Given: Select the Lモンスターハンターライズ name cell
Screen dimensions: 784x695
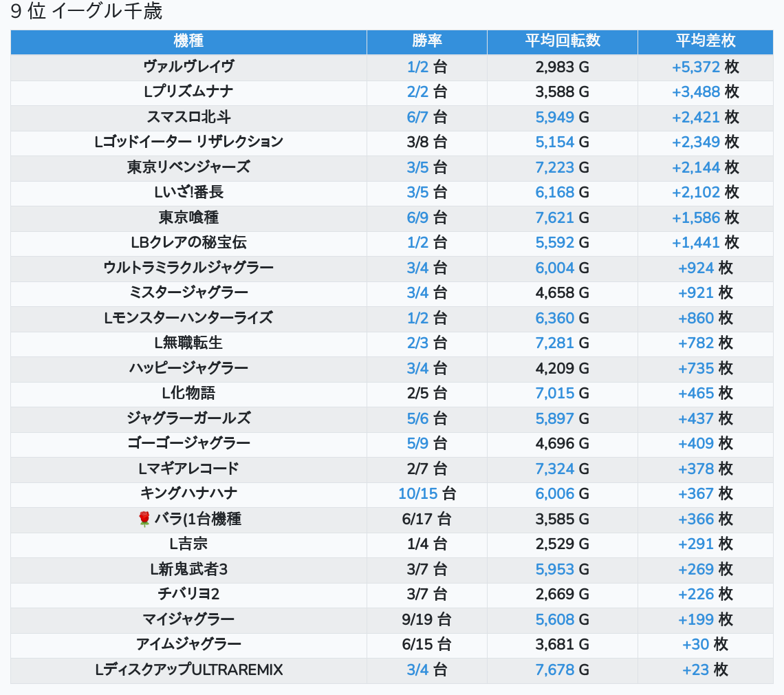Looking at the screenshot, I should [x=188, y=318].
